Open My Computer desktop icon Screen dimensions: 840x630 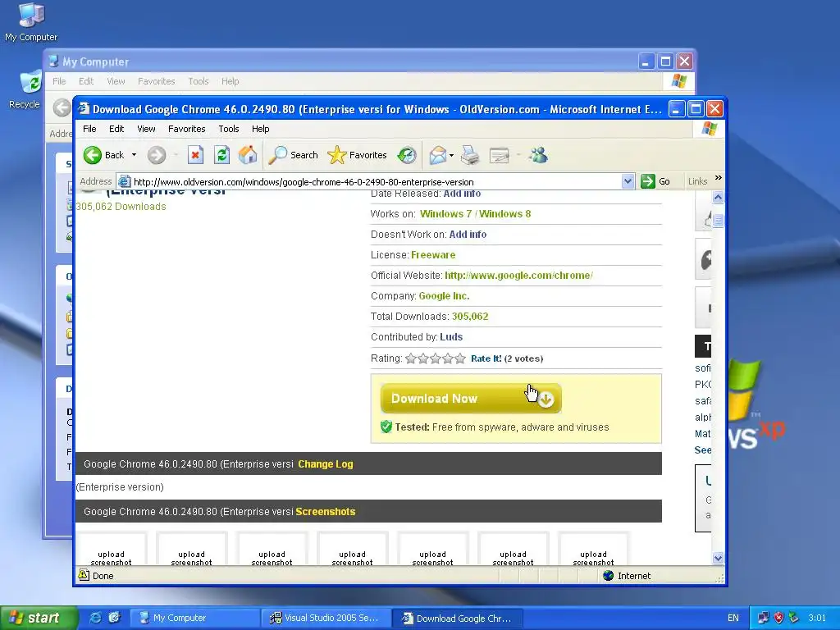coord(31,21)
